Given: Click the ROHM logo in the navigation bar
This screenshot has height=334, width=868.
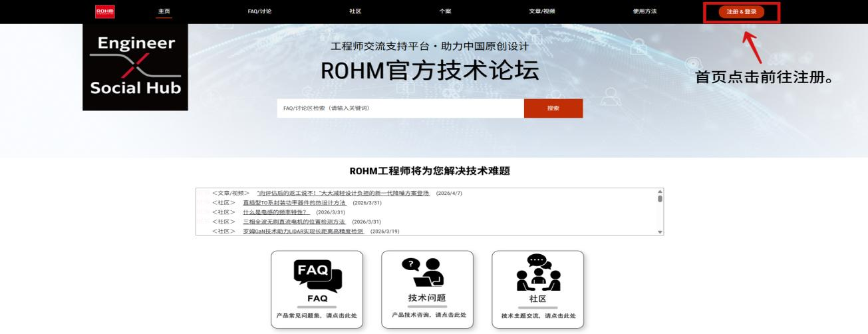Looking at the screenshot, I should [x=105, y=11].
